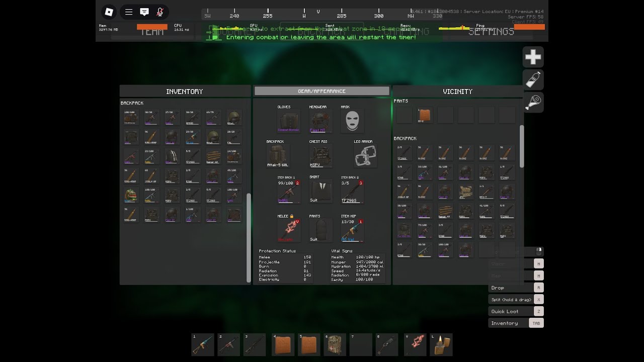Select hotbar slot L lighter
Viewport: 644px width, 362px height.
click(441, 344)
